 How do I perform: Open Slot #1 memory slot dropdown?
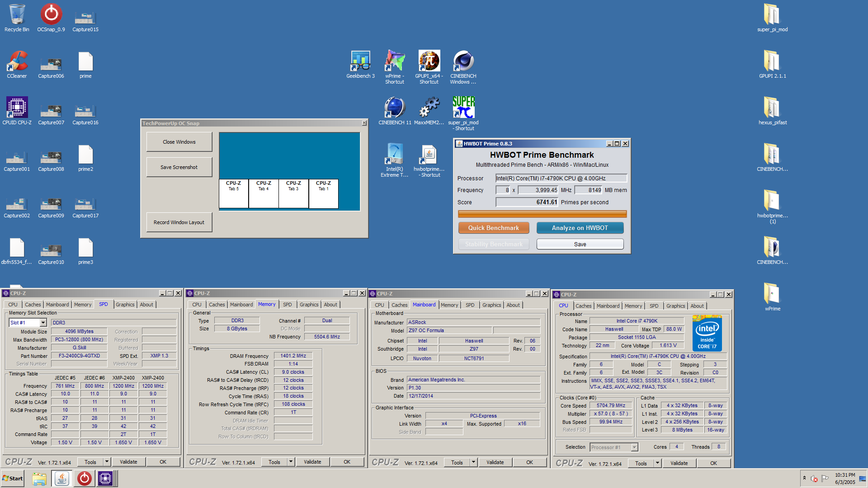pos(43,323)
